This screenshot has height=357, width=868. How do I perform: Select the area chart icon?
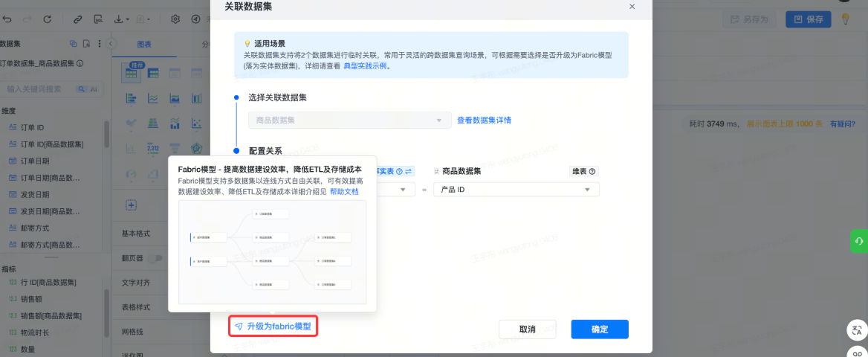coord(175,99)
